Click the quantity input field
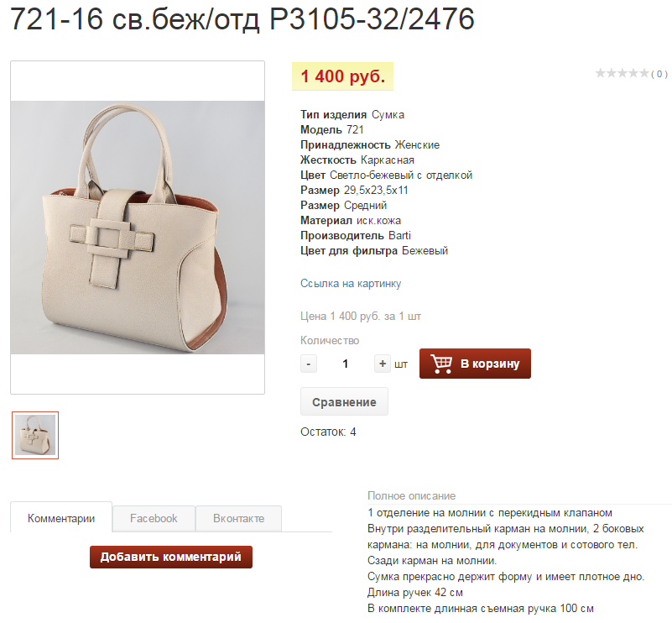This screenshot has height=623, width=672. [x=346, y=364]
